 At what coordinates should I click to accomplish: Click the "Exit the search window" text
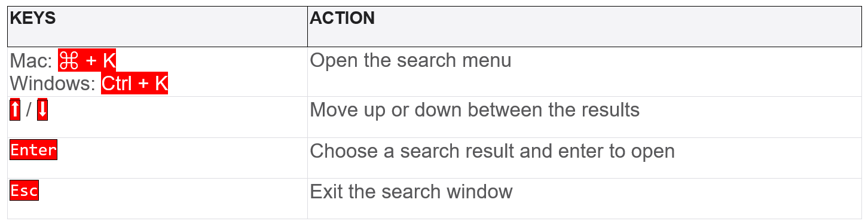coord(411,192)
